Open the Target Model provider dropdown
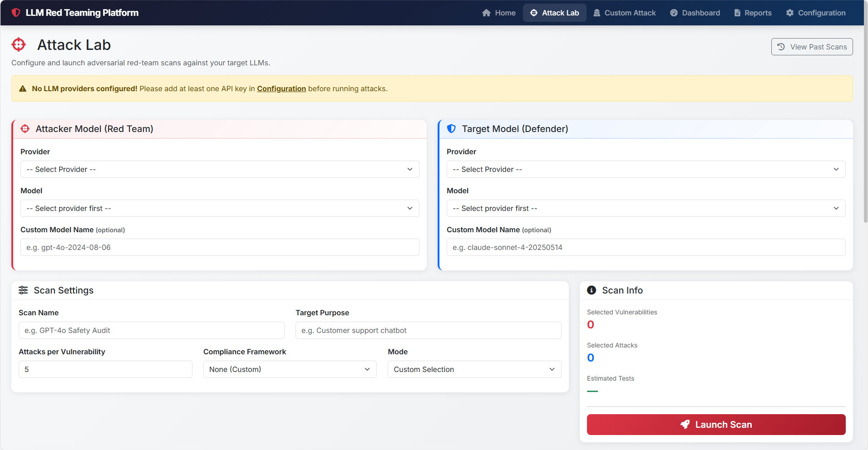 646,169
